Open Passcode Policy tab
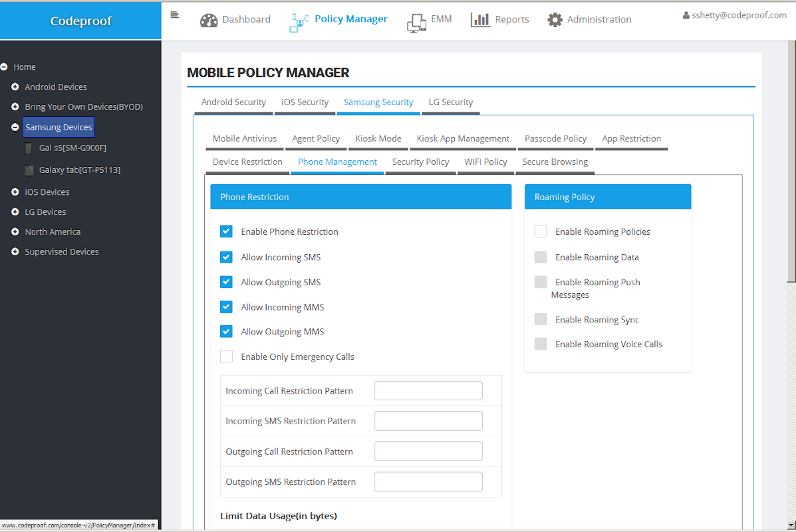Image resolution: width=796 pixels, height=532 pixels. coord(555,138)
